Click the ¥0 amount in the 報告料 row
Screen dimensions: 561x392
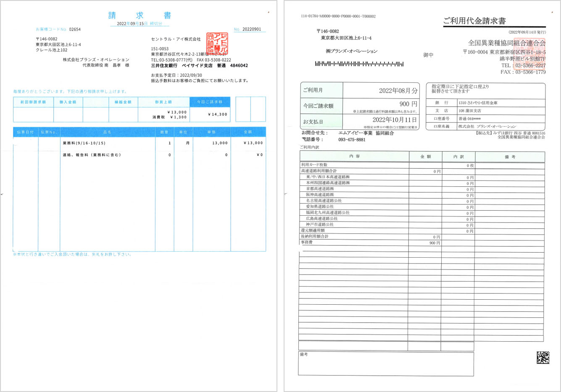[260, 155]
